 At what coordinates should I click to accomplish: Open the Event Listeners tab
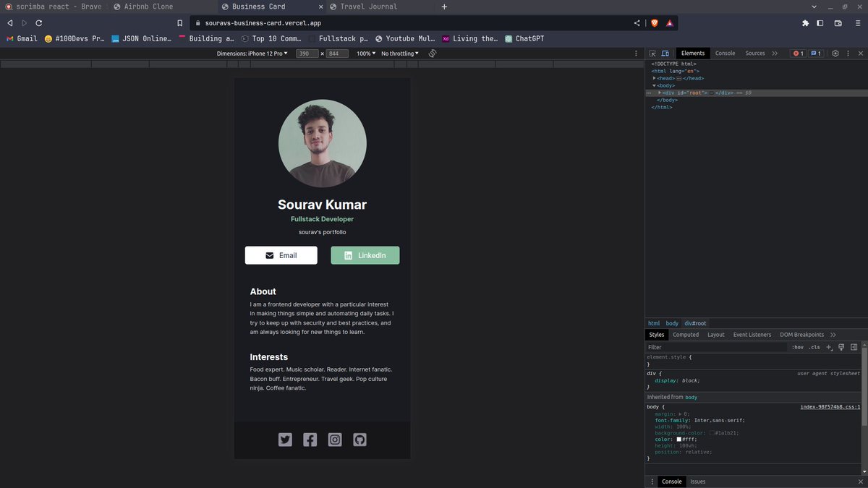pyautogui.click(x=752, y=335)
